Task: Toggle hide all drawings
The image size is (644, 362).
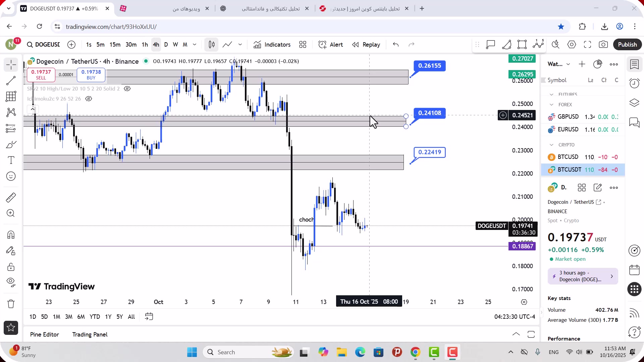Action: [11, 282]
